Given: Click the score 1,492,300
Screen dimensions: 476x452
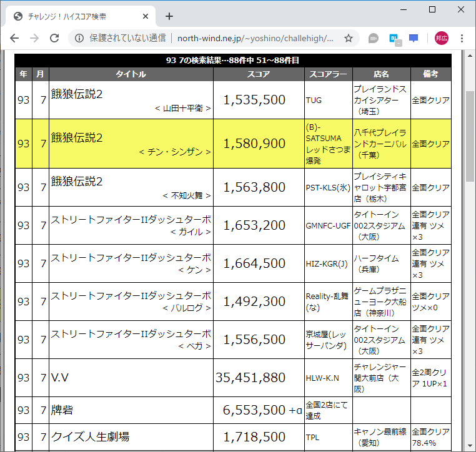Looking at the screenshot, I should 254,302.
